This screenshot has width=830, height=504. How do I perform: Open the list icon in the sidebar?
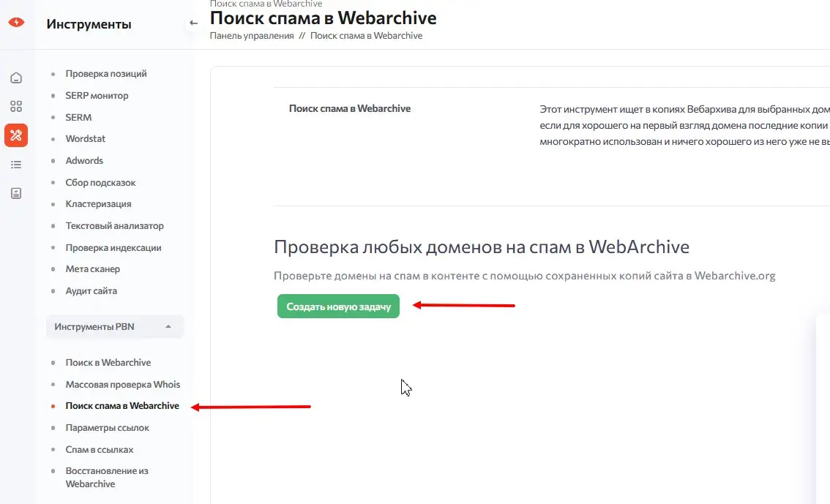[16, 165]
